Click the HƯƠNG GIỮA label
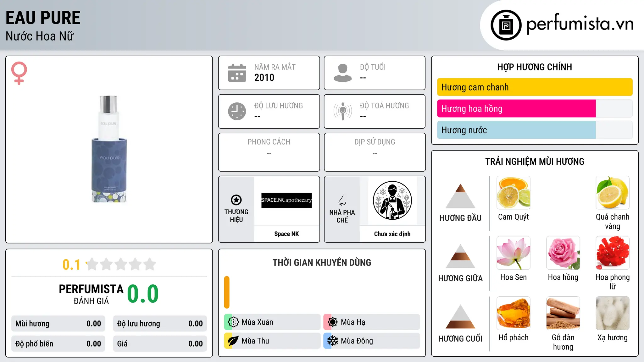 pyautogui.click(x=460, y=278)
